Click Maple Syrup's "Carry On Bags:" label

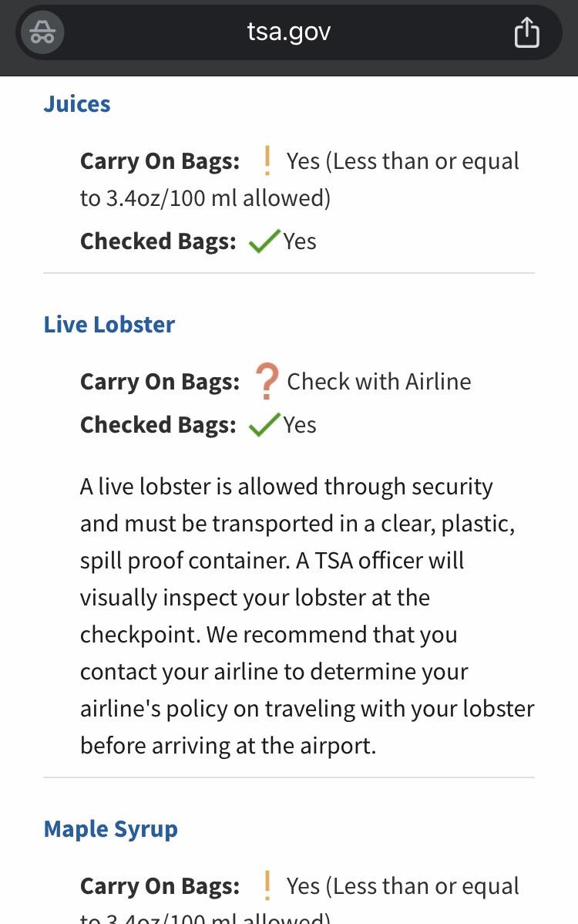[160, 886]
